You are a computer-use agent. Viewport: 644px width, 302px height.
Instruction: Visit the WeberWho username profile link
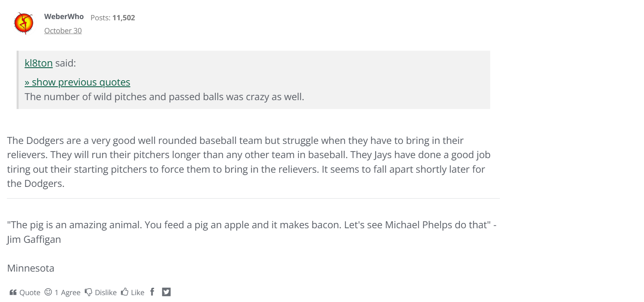coord(64,17)
